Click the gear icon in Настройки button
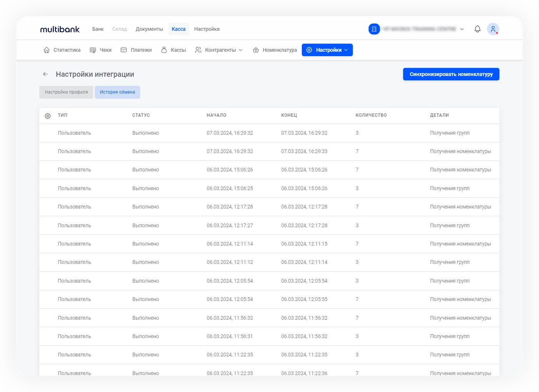The image size is (539, 392). [x=309, y=50]
